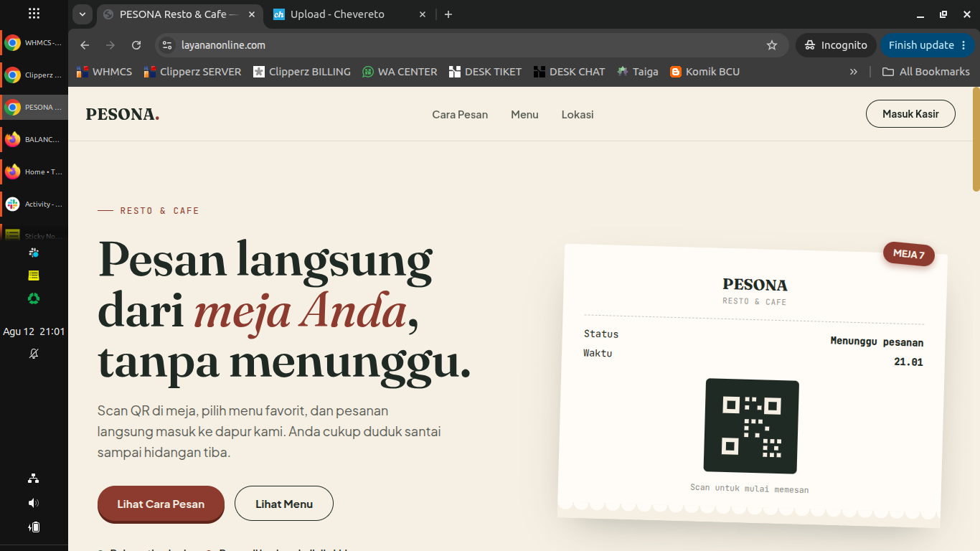Go back to the previous page
980x551 pixels.
[x=85, y=45]
